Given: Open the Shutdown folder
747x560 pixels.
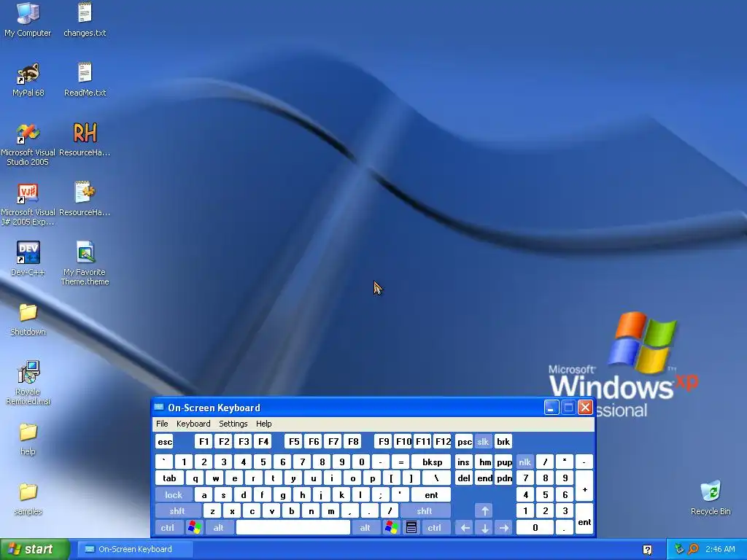Looking at the screenshot, I should [x=28, y=319].
